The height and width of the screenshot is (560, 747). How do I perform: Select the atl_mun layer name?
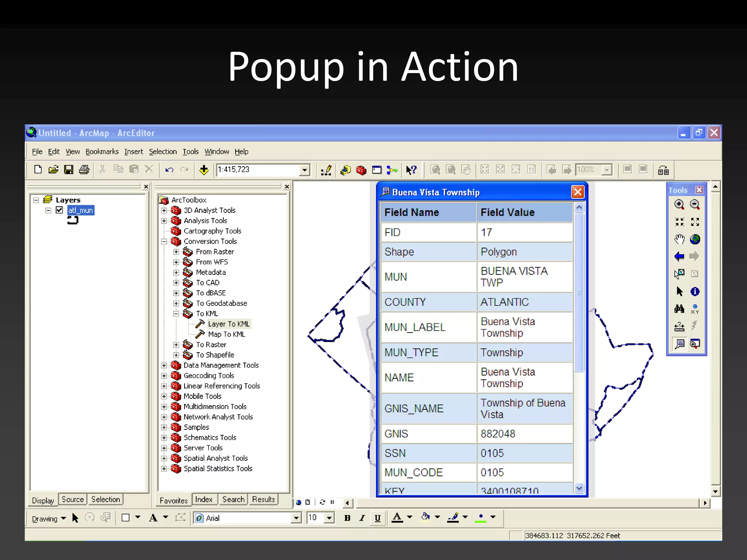(81, 210)
